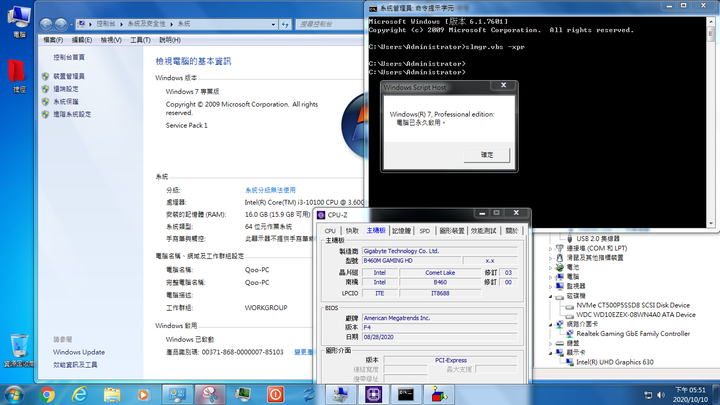The height and width of the screenshot is (405, 720).
Task: Click the green-screen monitor taskbar icon
Action: pyautogui.click(x=242, y=394)
